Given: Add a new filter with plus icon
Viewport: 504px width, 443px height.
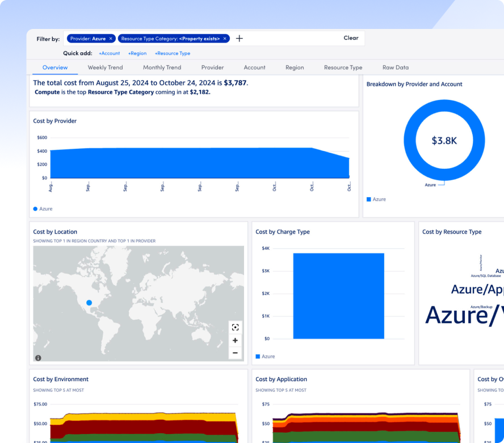Looking at the screenshot, I should (239, 39).
